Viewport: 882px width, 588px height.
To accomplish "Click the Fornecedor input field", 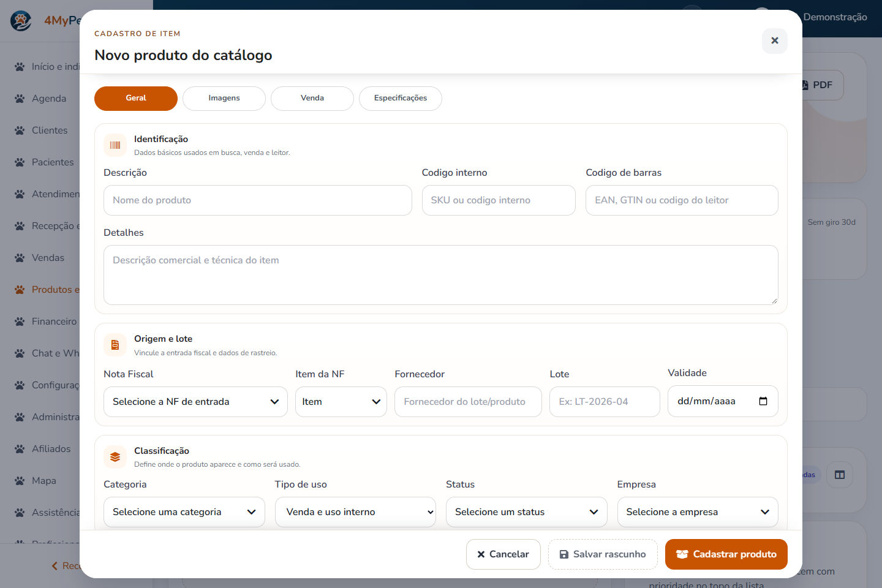I will click(x=468, y=402).
